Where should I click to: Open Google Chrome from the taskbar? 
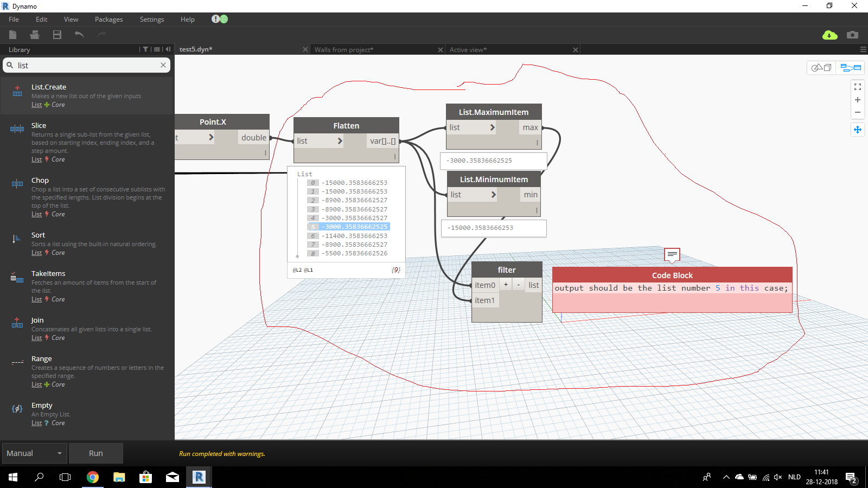93,477
